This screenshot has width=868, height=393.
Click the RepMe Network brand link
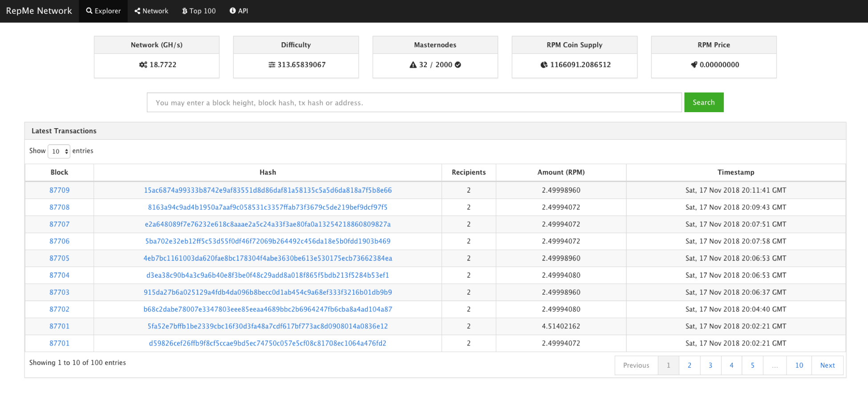39,11
